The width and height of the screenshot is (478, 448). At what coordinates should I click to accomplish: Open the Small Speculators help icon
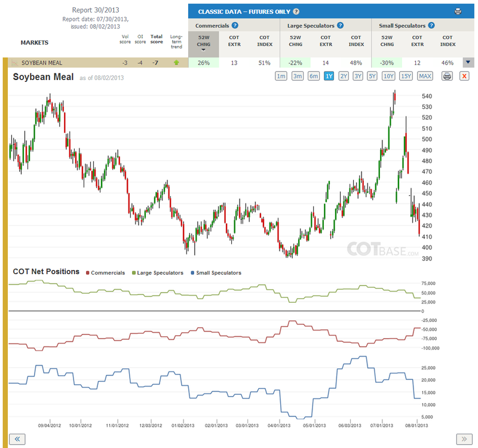coord(431,26)
